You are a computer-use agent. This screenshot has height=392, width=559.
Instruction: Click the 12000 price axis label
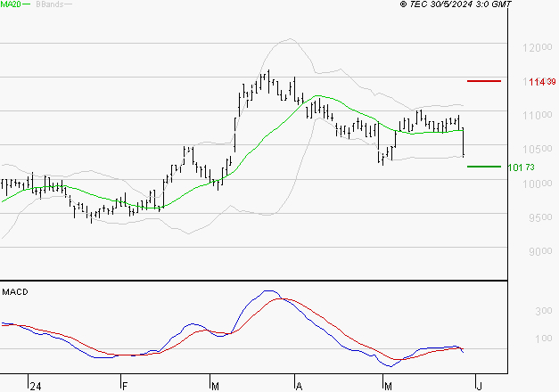[x=538, y=47]
